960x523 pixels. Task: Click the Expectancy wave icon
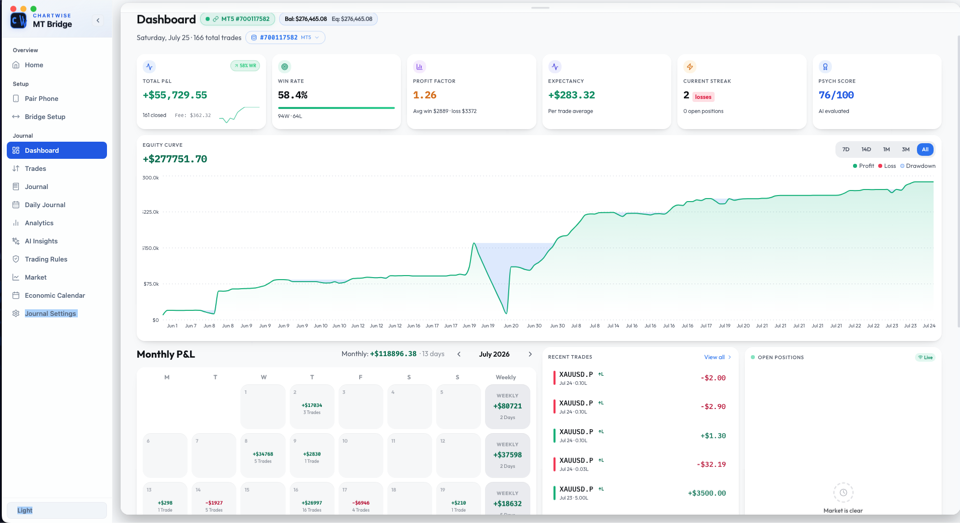tap(555, 66)
